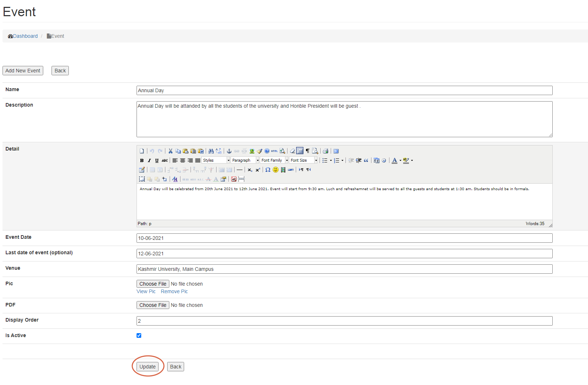
Task: Insert a blockquote using the quote icon
Action: tap(366, 161)
